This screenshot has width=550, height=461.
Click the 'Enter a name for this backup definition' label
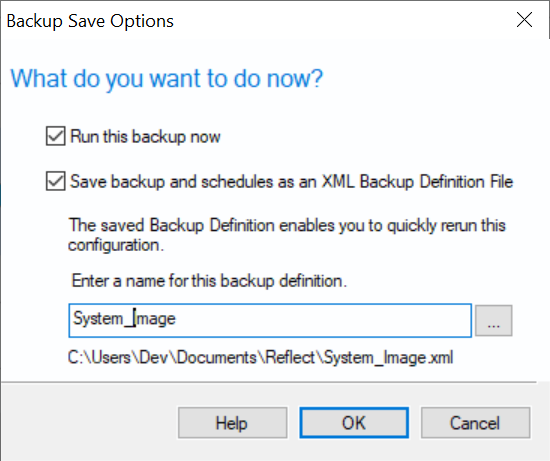click(209, 281)
